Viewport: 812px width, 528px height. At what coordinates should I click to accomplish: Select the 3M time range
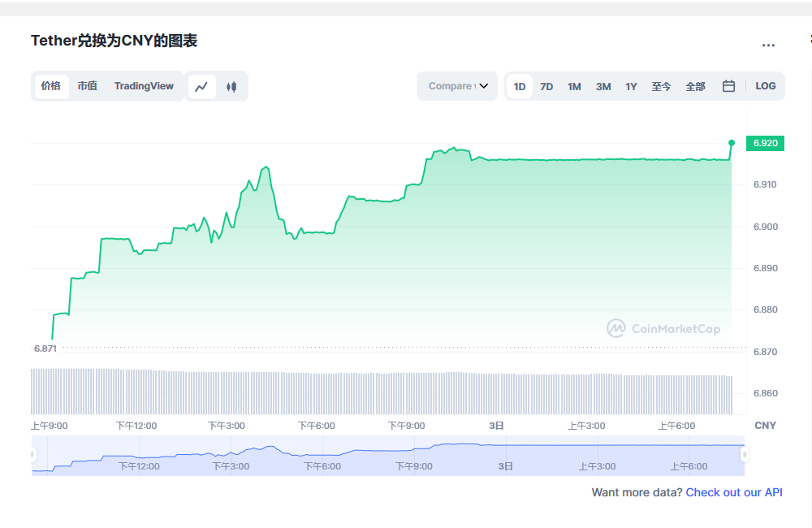603,87
